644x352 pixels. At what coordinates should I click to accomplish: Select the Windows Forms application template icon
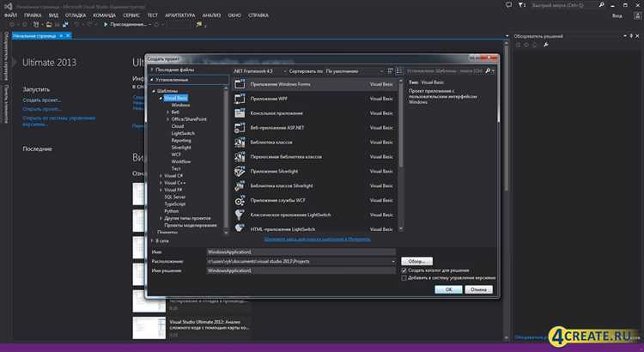tap(240, 84)
